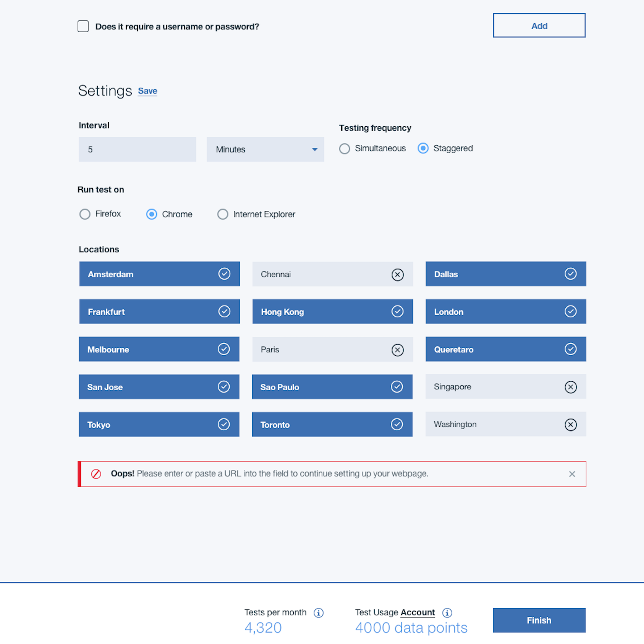This screenshot has height=644, width=644.
Task: Click the Toronto checkmark icon
Action: point(397,424)
